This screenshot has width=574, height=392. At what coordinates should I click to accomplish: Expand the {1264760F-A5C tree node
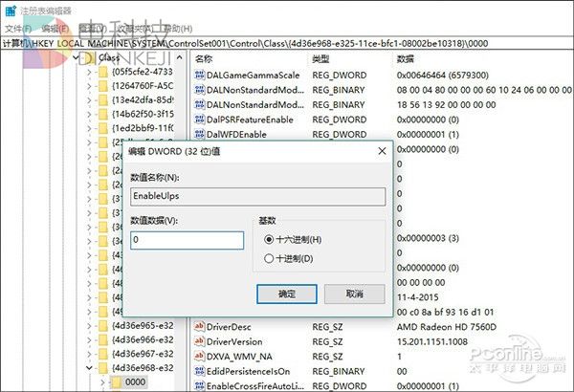[x=89, y=86]
